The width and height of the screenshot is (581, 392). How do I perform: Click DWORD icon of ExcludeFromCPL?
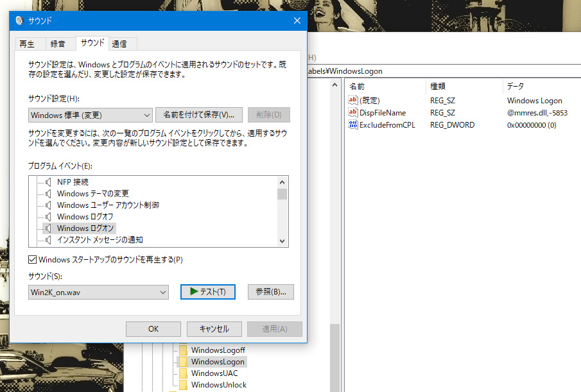click(352, 124)
